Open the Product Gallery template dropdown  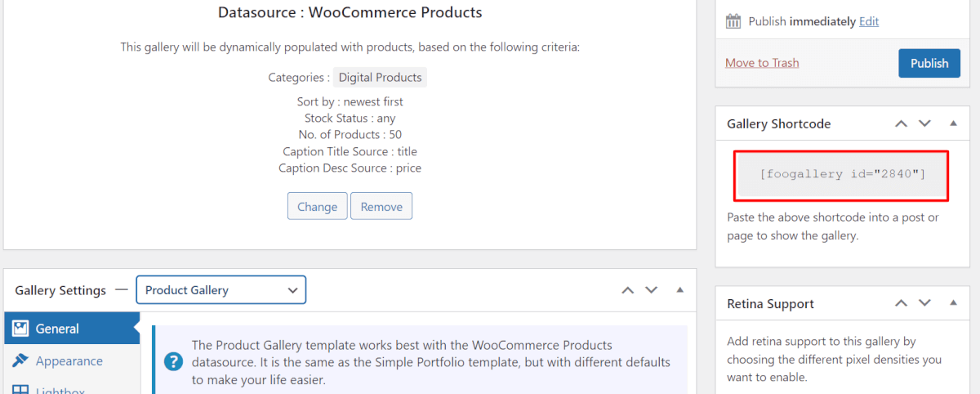coord(220,290)
